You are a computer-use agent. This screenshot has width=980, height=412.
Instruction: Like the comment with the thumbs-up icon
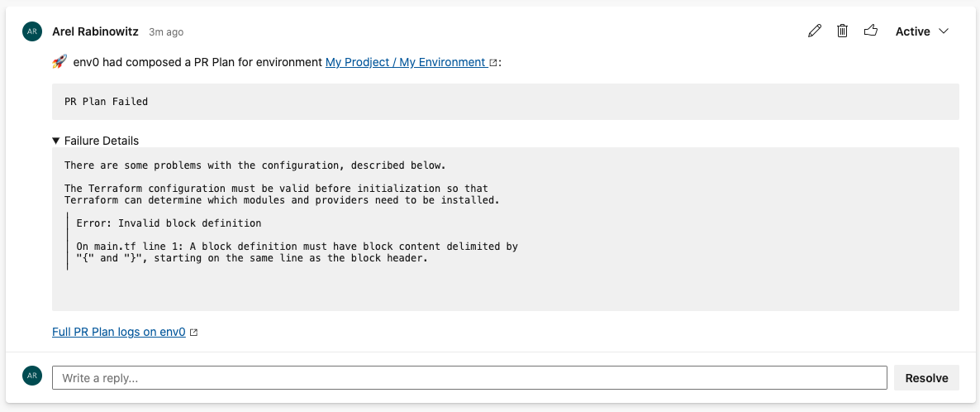click(x=871, y=31)
